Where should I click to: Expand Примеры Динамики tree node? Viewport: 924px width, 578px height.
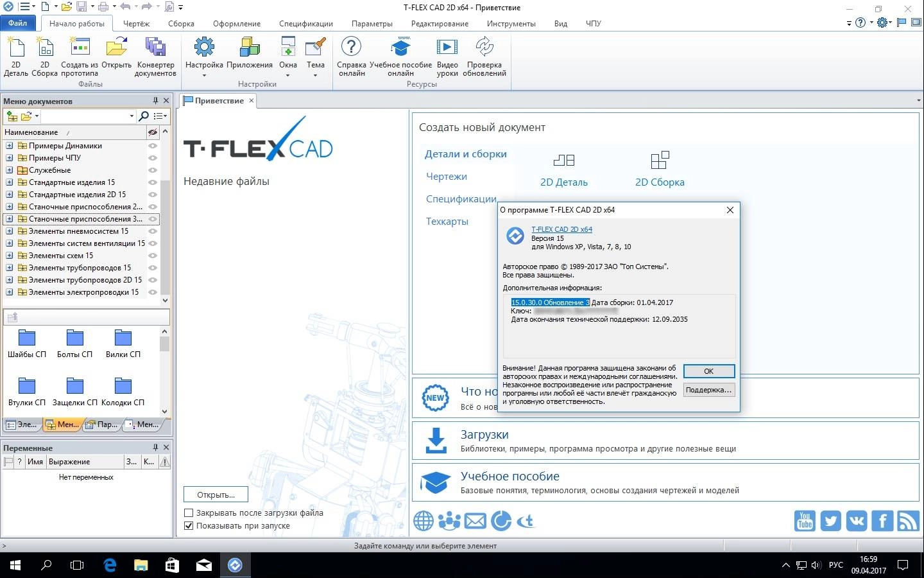pos(10,146)
